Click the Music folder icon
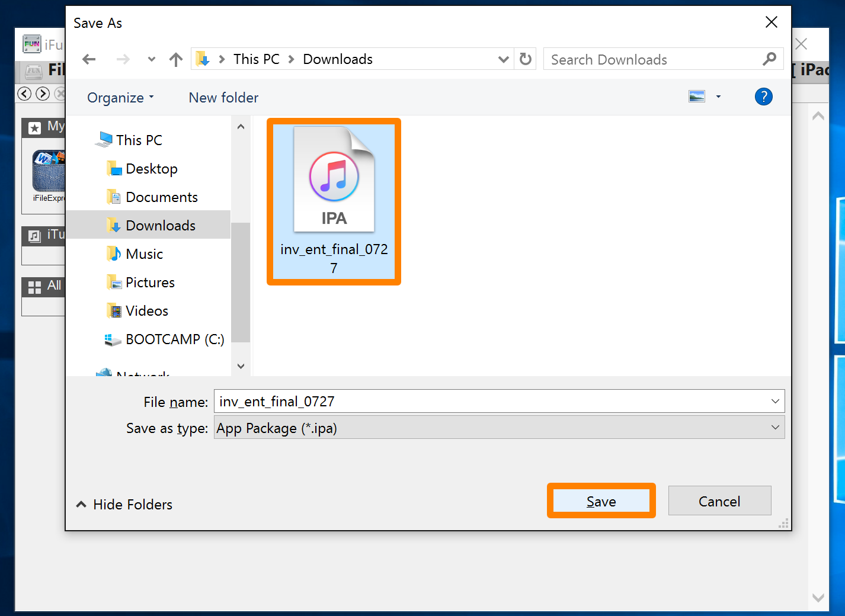845x616 pixels. tap(114, 254)
